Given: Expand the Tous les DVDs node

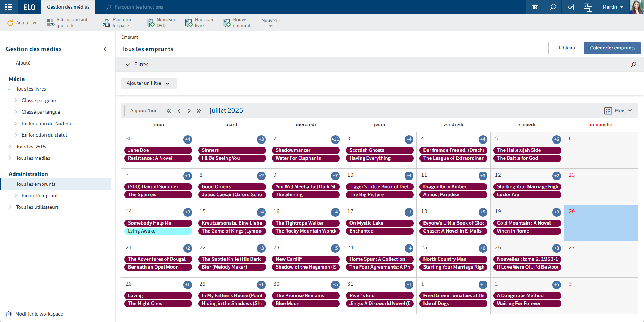Looking at the screenshot, I should click(10, 147).
